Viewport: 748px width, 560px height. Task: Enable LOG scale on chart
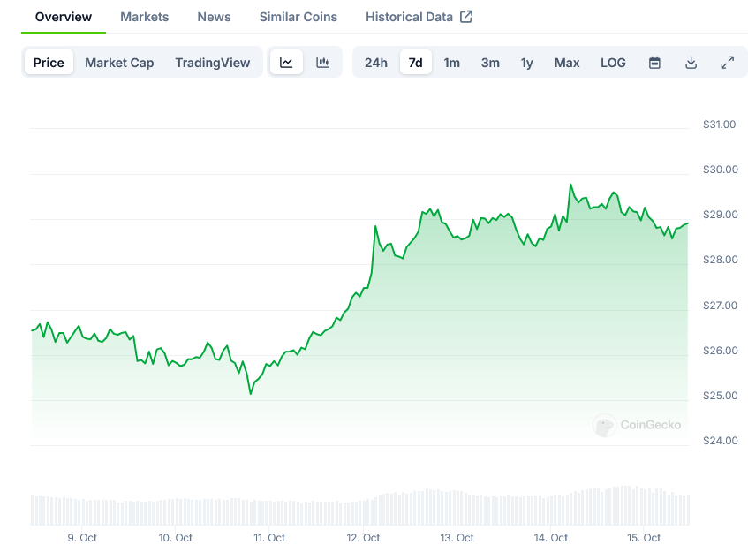coord(613,63)
